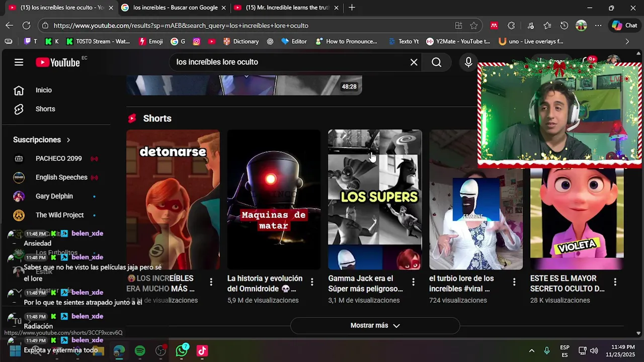Open the Twitch 'T' bookmark

coord(30,41)
